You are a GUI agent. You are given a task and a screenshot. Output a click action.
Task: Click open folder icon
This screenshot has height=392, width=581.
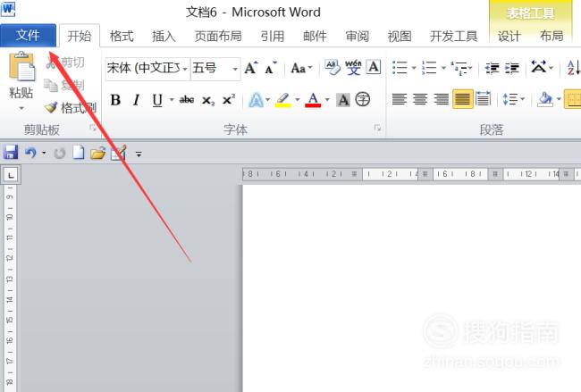pos(97,153)
